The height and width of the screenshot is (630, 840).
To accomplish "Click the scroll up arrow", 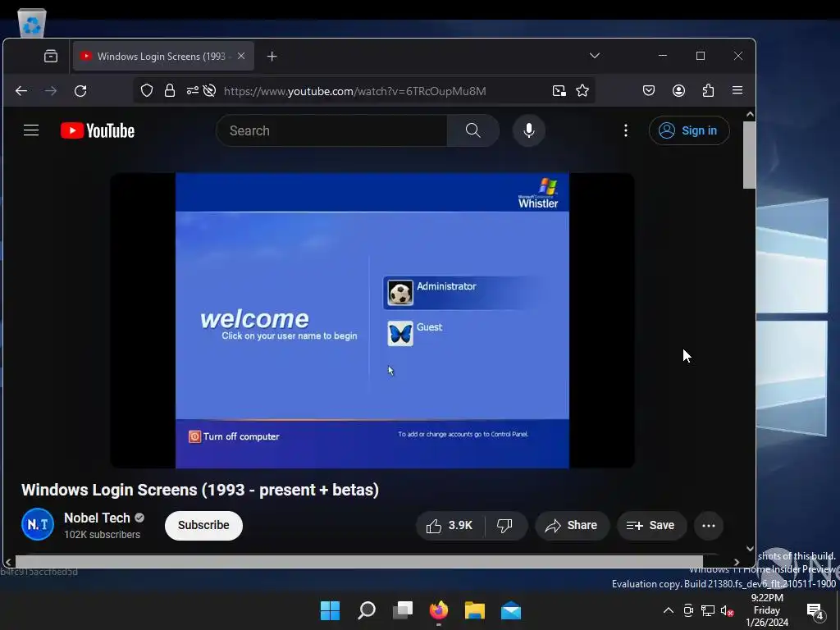I will [750, 114].
